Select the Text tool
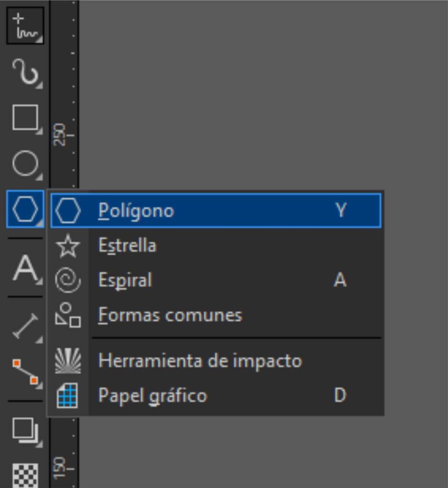Viewport: 448px width, 488px height. tap(25, 269)
